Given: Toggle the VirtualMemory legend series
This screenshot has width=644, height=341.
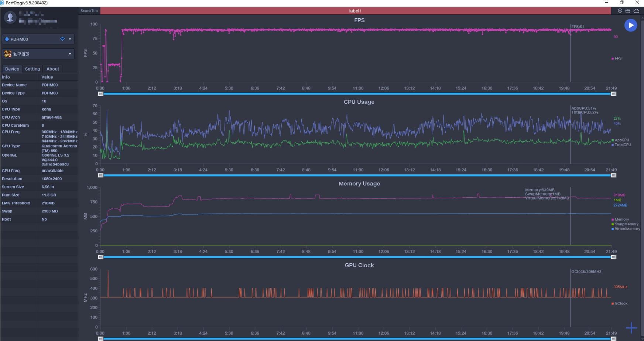Looking at the screenshot, I should click(x=627, y=229).
